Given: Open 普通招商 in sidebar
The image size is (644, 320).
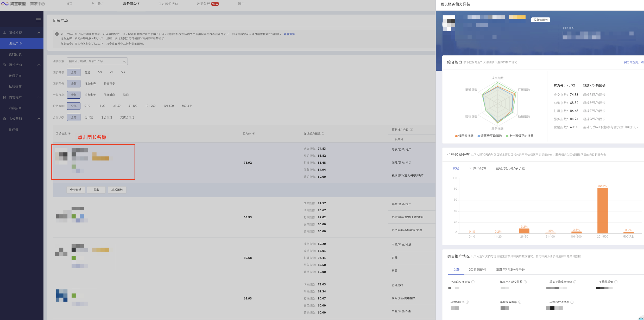Looking at the screenshot, I should (15, 76).
